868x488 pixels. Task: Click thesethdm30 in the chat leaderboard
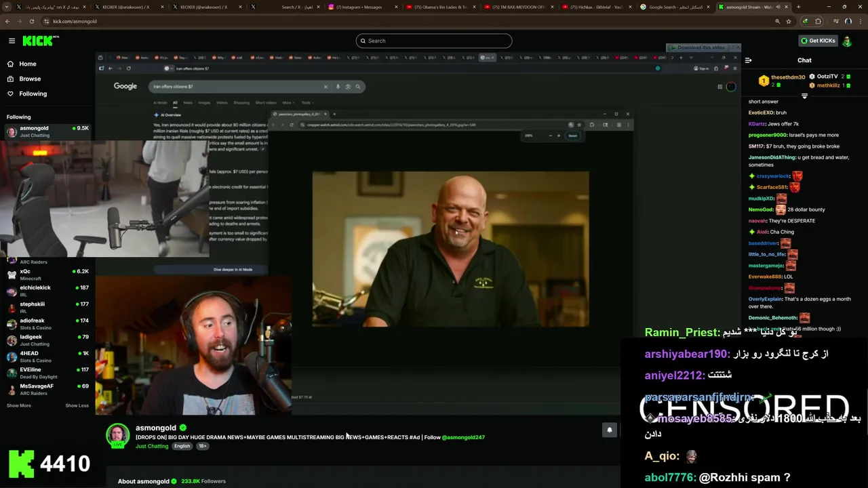(787, 77)
